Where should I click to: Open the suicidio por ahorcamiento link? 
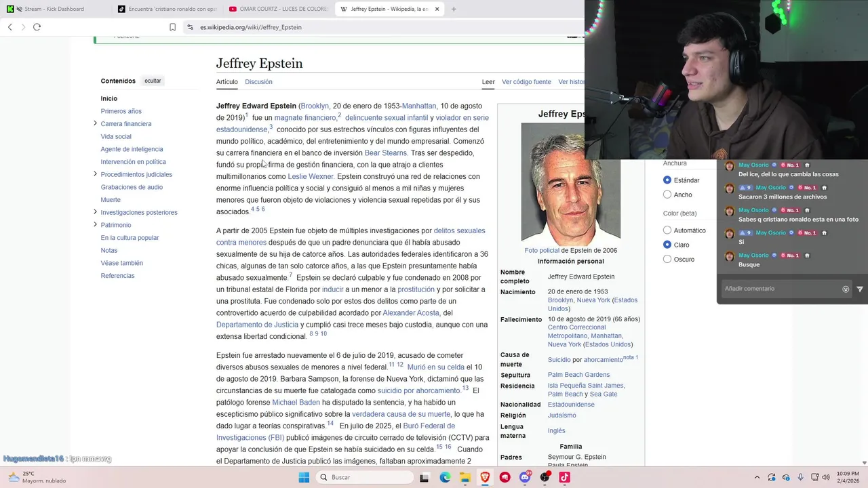418,391
